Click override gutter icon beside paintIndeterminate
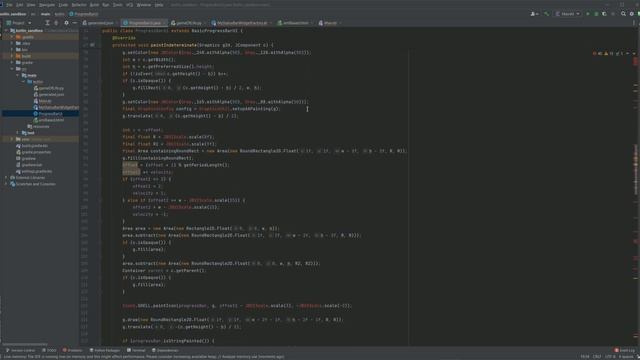Image resolution: width=640 pixels, height=360 pixels. click(93, 45)
